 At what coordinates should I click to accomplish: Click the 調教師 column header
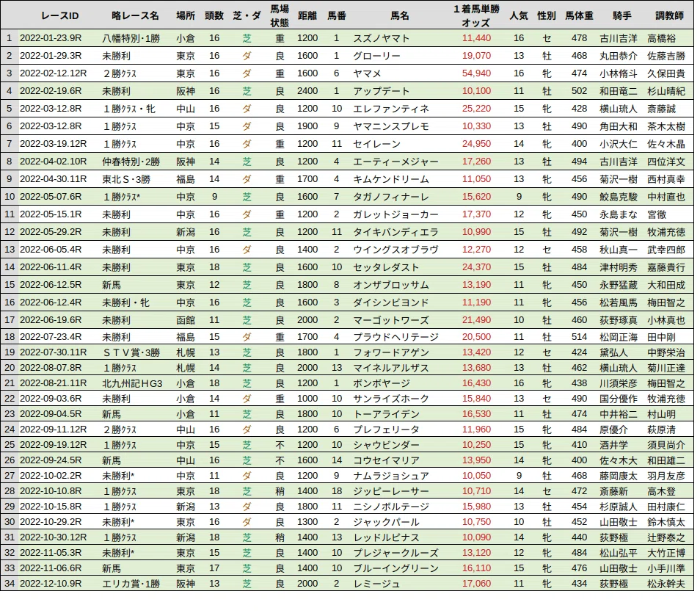[x=669, y=15]
